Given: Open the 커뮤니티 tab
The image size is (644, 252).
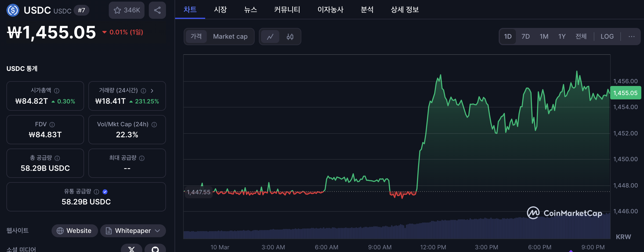Looking at the screenshot, I should tap(287, 10).
